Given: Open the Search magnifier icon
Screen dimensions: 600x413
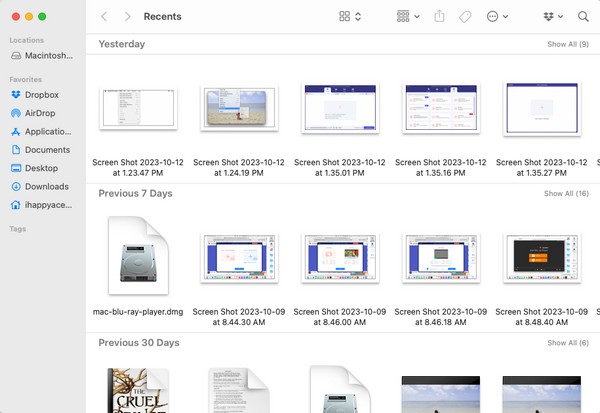Looking at the screenshot, I should pyautogui.click(x=583, y=17).
